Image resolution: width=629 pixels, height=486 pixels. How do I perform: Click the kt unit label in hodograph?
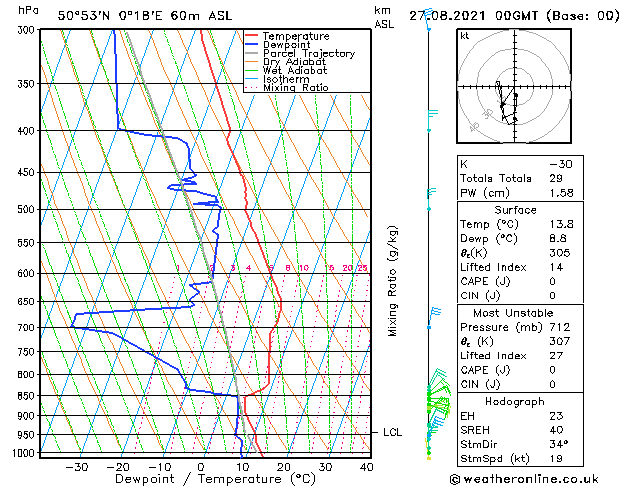[x=465, y=36]
